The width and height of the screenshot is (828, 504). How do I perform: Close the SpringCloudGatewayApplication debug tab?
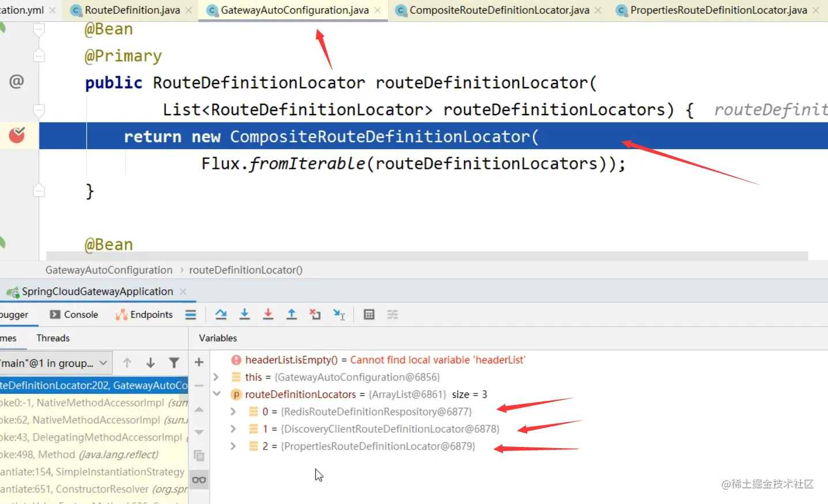[183, 291]
